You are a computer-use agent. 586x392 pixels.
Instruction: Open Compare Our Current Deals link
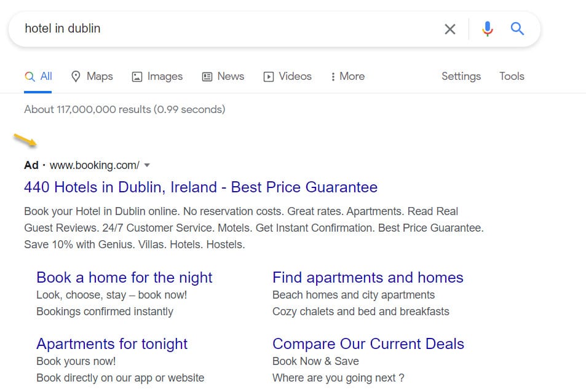click(368, 344)
